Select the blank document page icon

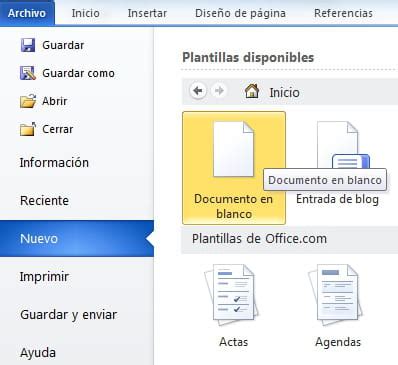click(x=233, y=149)
